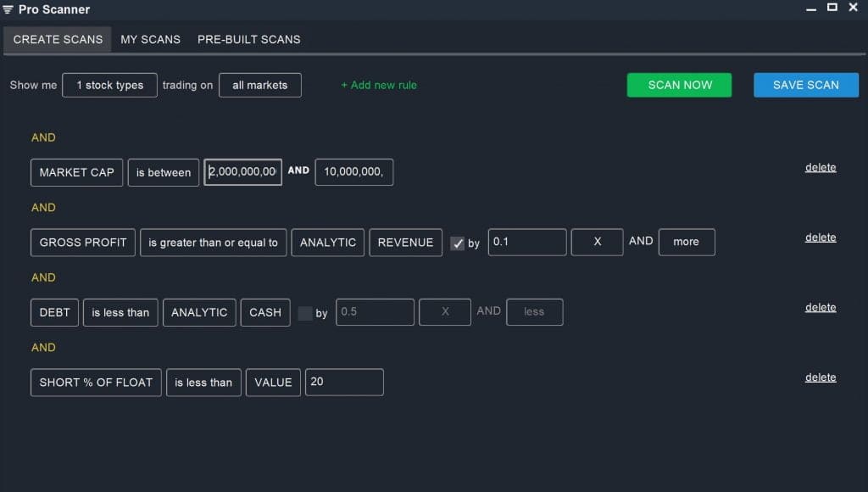This screenshot has height=492, width=868.
Task: Save the current scan
Action: click(804, 85)
